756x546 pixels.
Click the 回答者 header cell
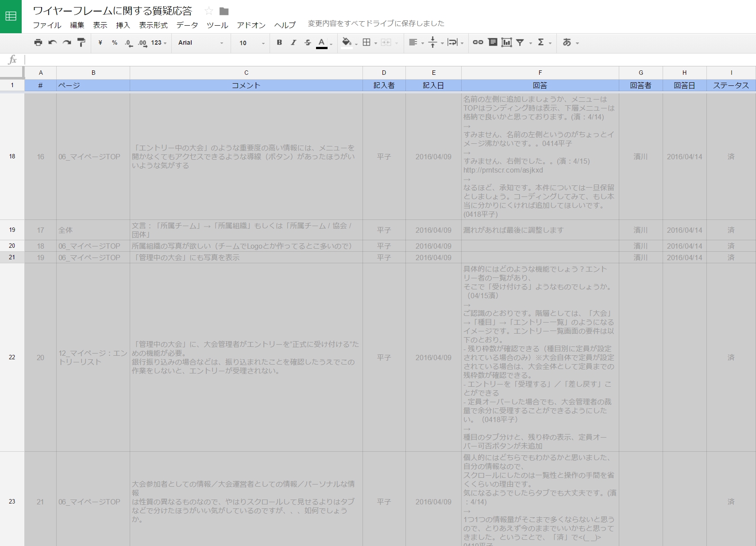tap(640, 85)
